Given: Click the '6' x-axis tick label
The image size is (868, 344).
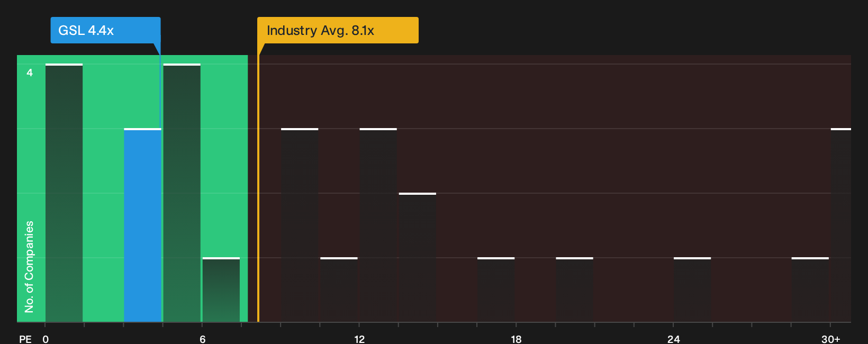Looking at the screenshot, I should (203, 339).
